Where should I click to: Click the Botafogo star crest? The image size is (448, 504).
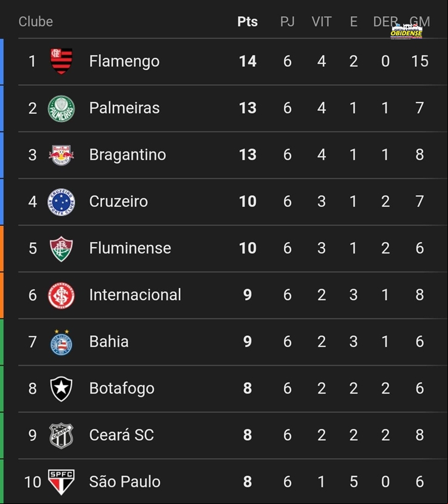(61, 389)
